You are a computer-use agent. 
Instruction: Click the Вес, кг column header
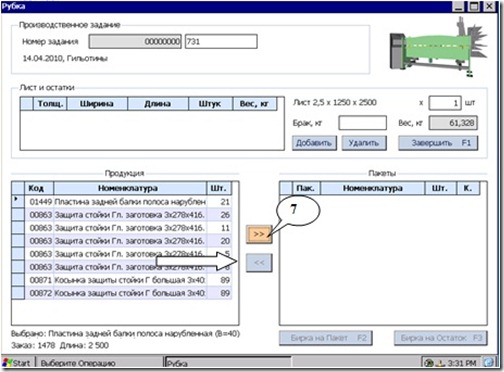255,104
